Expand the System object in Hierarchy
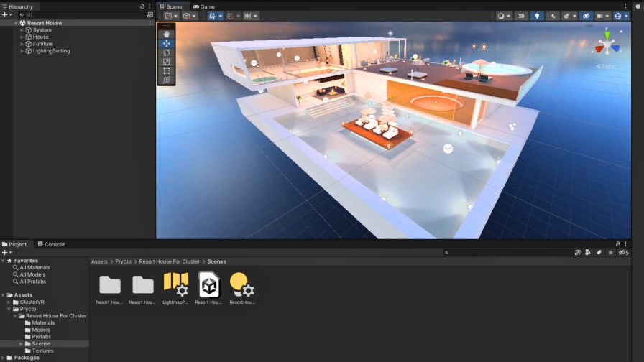The height and width of the screenshot is (362, 644). coord(22,30)
